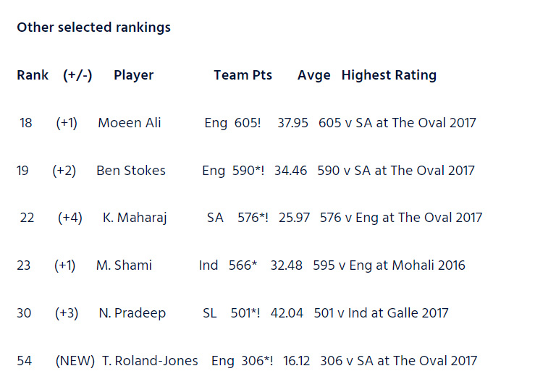
Task: Select '576 v Eng at The Oval 2017'
Action: coord(401,218)
